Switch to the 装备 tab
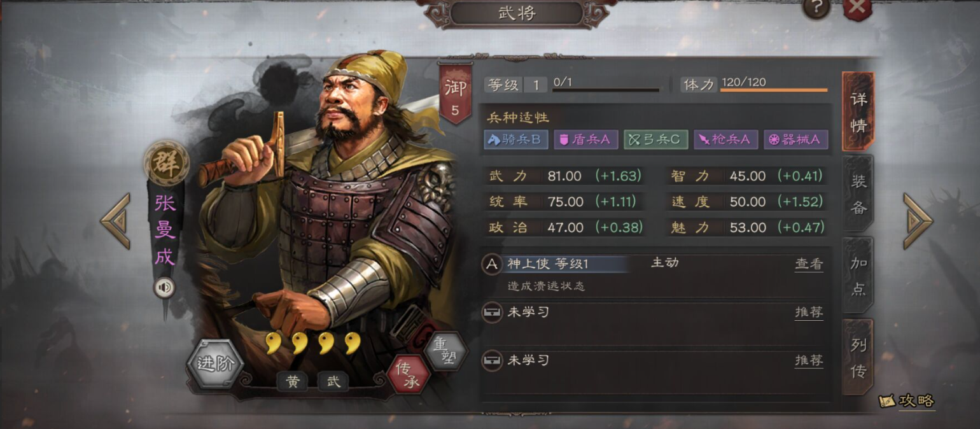Viewport: 980px width, 429px height. pyautogui.click(x=858, y=194)
